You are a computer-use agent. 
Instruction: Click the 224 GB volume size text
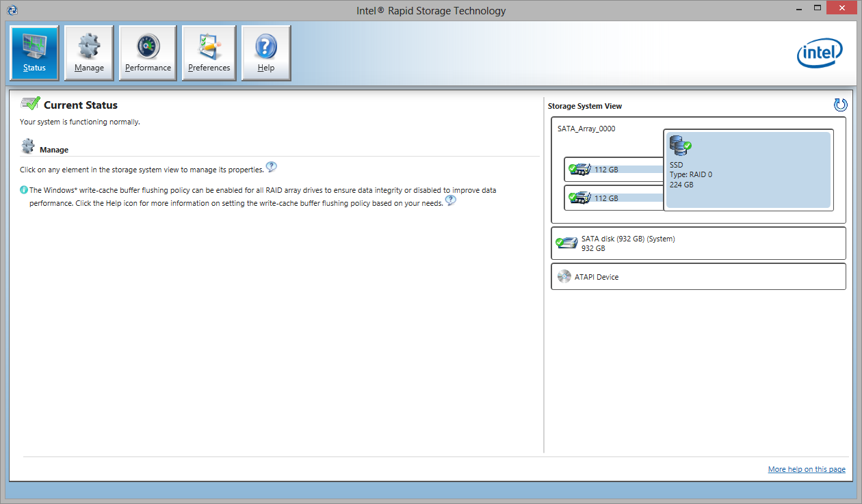[x=681, y=185]
